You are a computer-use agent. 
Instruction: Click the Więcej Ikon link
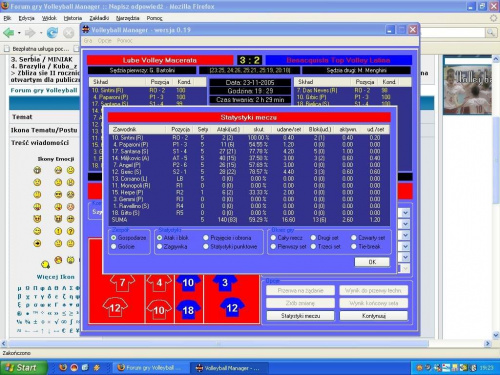click(55, 277)
